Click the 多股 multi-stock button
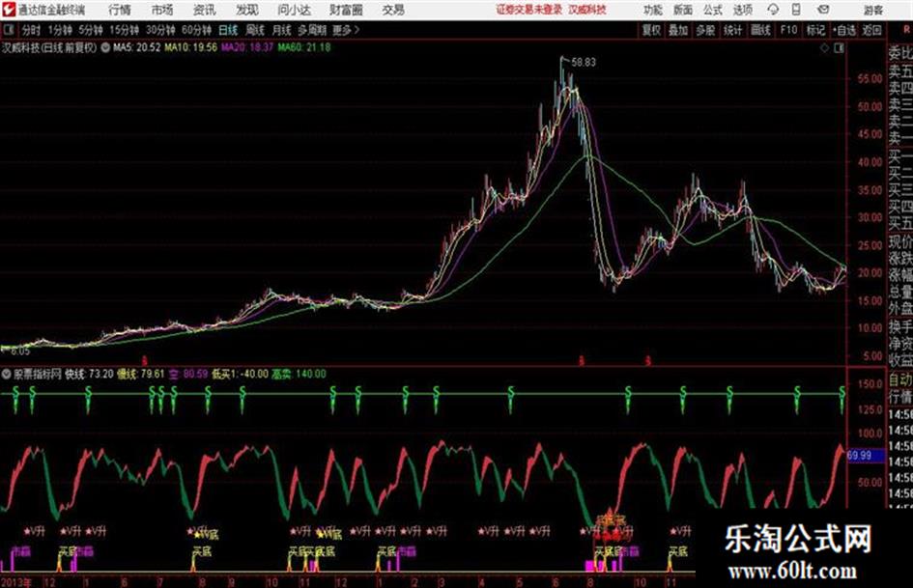Screen dimensions: 913x588 [x=705, y=30]
